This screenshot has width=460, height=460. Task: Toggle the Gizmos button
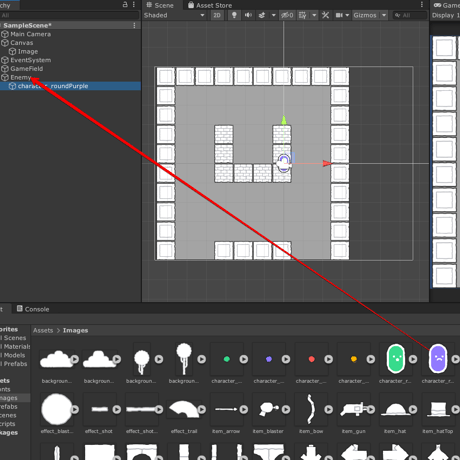pos(365,15)
